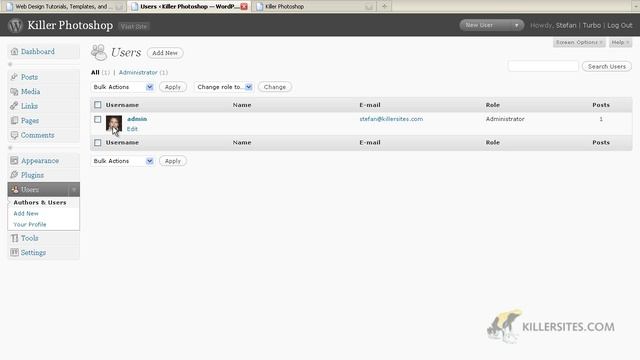The height and width of the screenshot is (360, 640).
Task: Open the Tools menu item
Action: pos(30,238)
